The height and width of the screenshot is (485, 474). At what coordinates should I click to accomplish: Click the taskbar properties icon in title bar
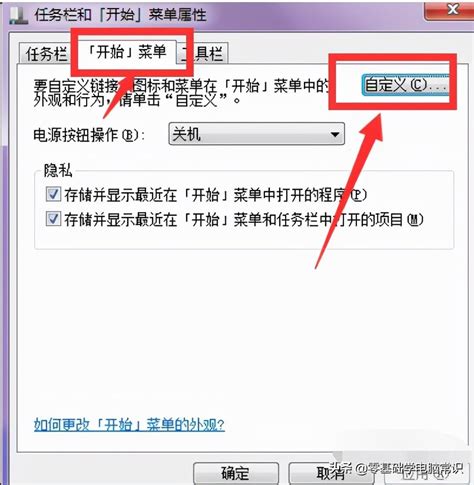18,15
